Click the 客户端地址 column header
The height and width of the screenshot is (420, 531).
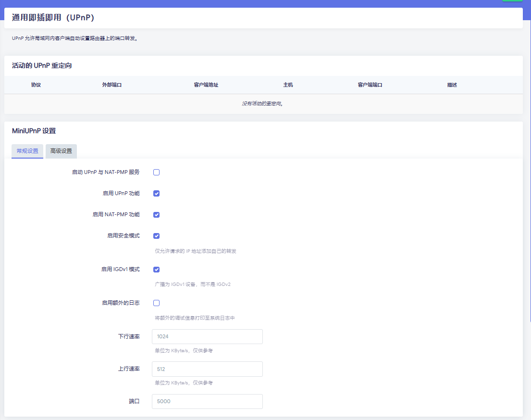206,85
